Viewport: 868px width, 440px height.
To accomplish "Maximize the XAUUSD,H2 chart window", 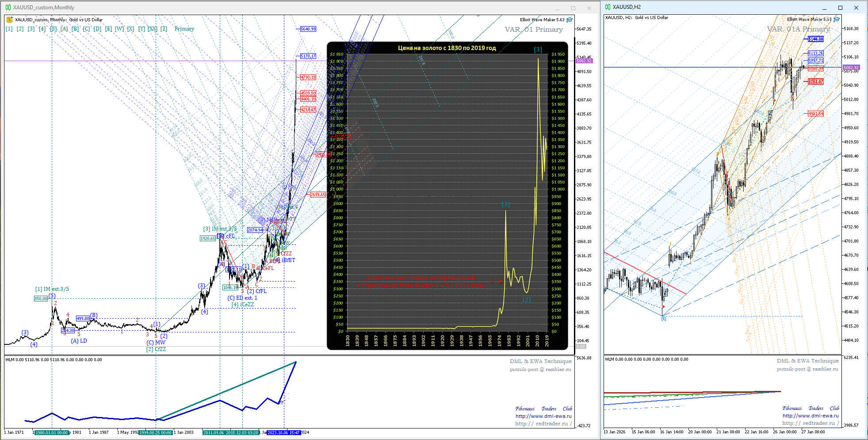I will 840,8.
